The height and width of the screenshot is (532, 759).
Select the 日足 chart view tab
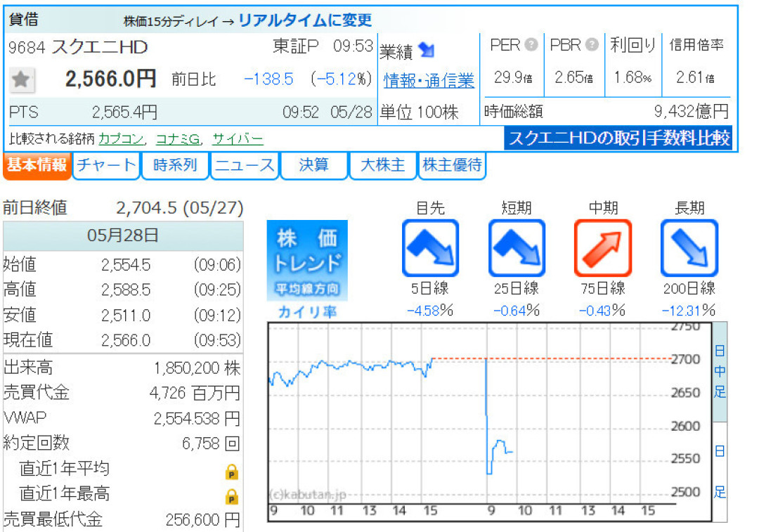tap(720, 472)
